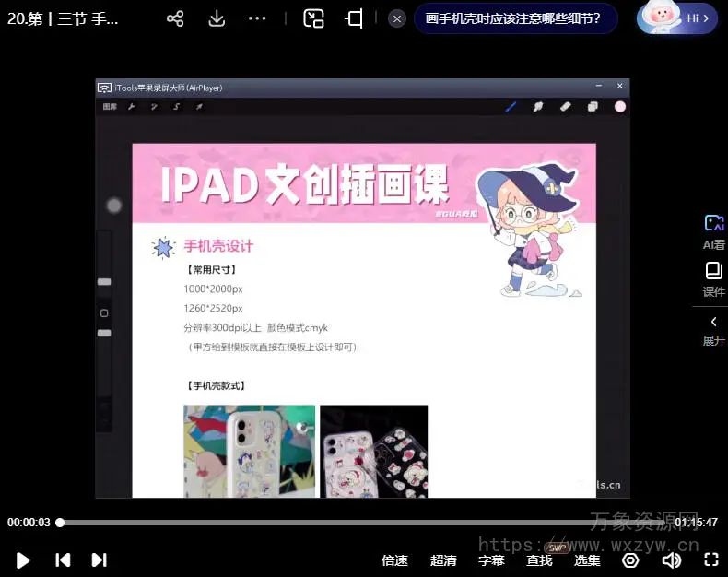The image size is (728, 577).
Task: Open the 超清 video quality menu
Action: click(443, 560)
